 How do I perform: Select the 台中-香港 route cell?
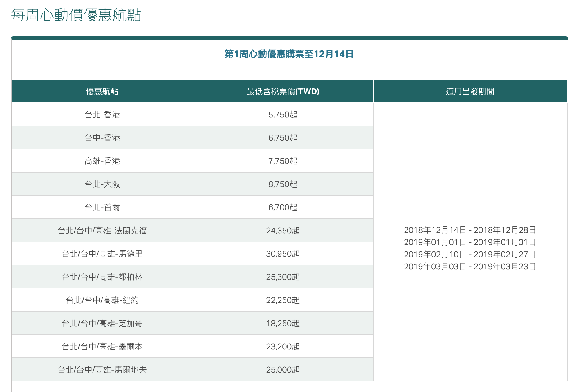[x=102, y=138]
